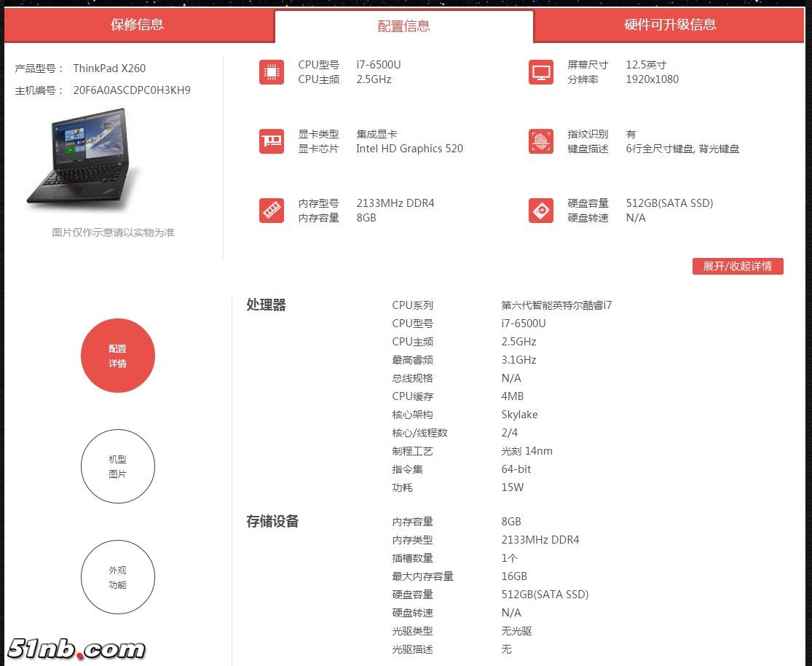Click the image disclaimer 图片仅作示意请以实物为准
Viewport: 812px width, 666px height.
(x=113, y=232)
